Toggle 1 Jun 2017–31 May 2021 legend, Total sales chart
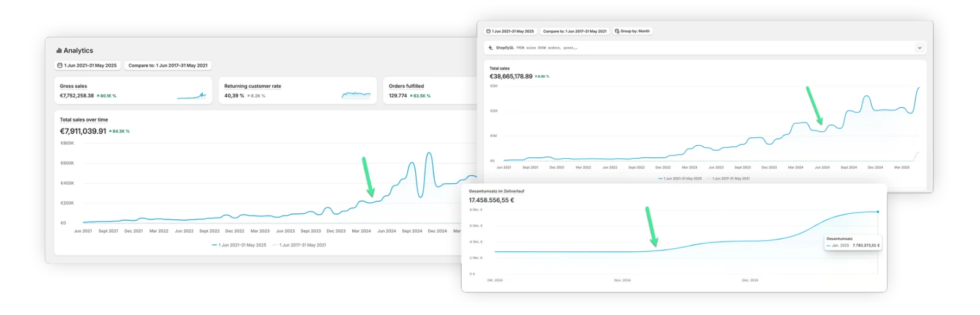Image resolution: width=980 pixels, height=315 pixels. click(x=728, y=179)
